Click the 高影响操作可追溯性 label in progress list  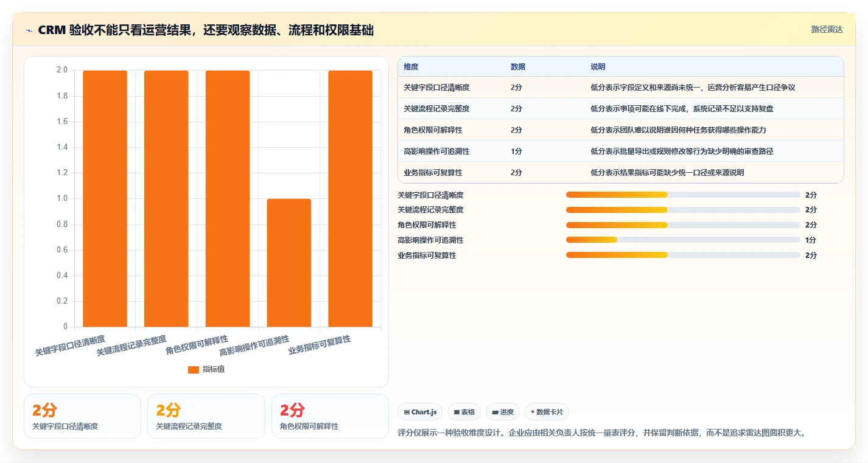click(430, 240)
